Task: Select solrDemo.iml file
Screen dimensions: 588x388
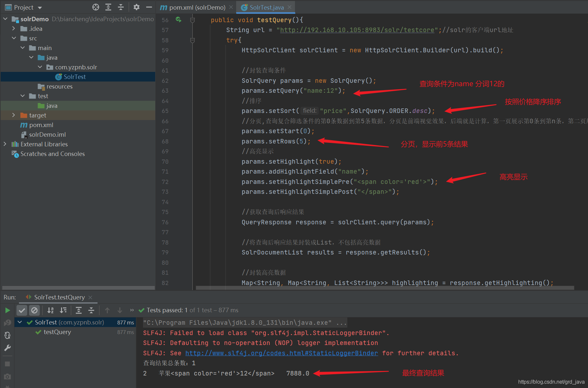Action: [x=47, y=134]
